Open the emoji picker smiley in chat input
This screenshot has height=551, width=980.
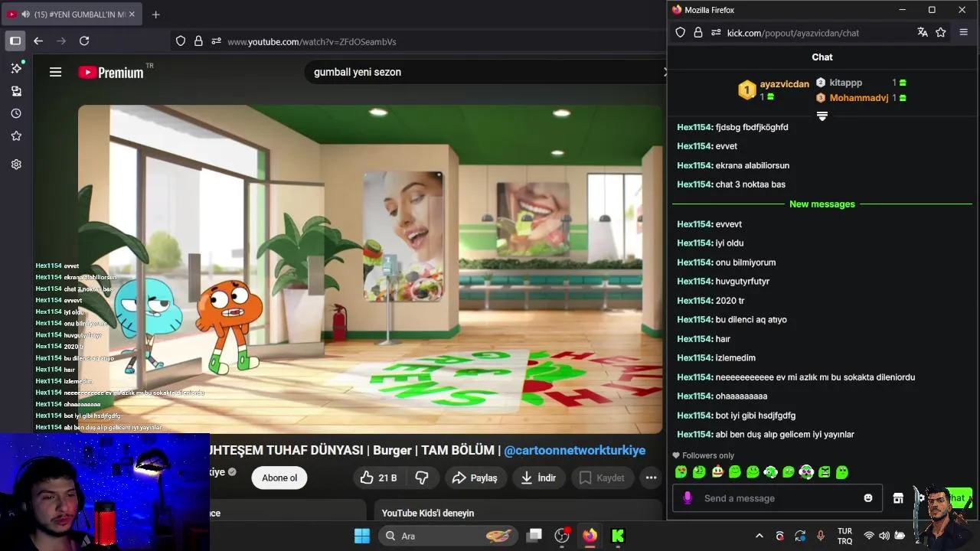point(868,498)
